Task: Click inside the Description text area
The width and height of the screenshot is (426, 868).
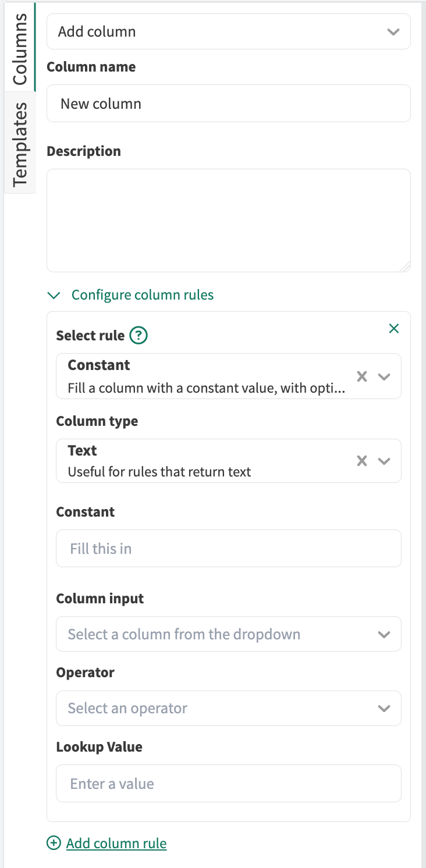Action: coord(229,220)
